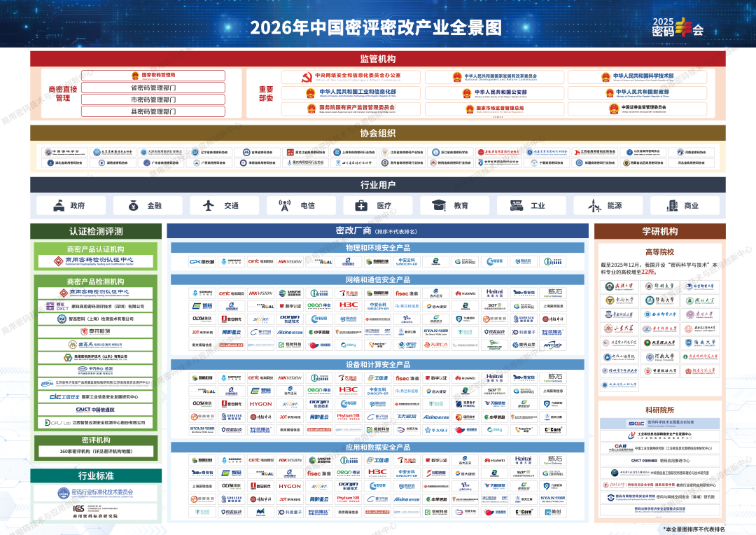Click the IES 商用密码标准研究院 logo
756x535 pixels.
(95, 511)
